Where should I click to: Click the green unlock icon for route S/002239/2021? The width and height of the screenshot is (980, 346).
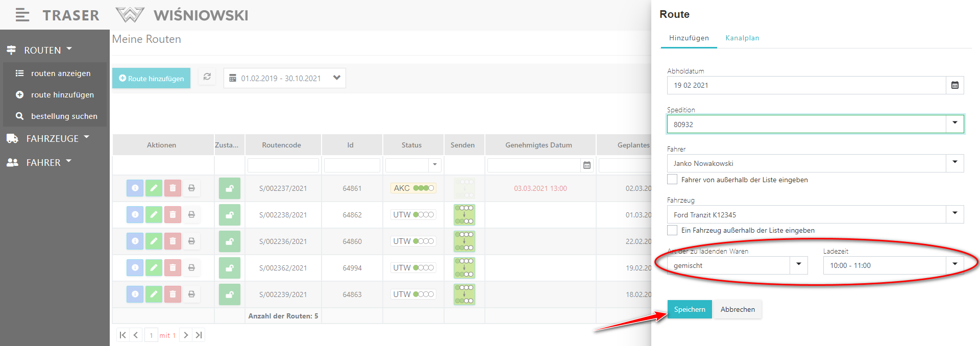229,294
